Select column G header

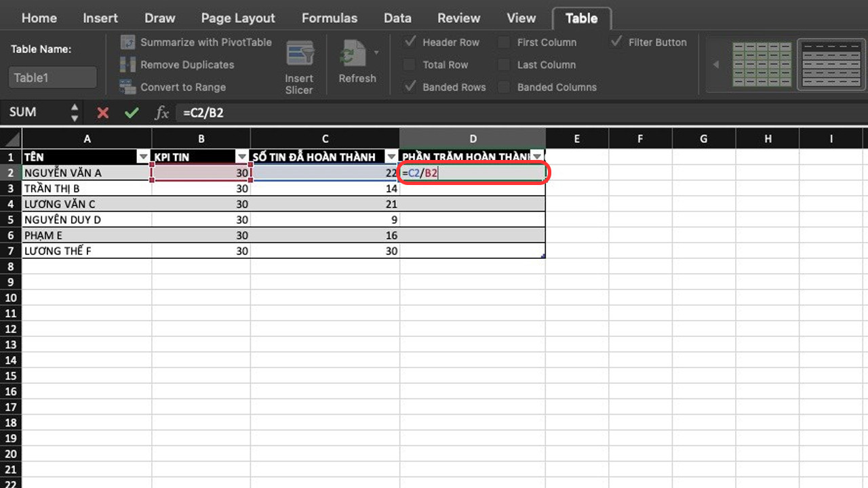click(703, 139)
